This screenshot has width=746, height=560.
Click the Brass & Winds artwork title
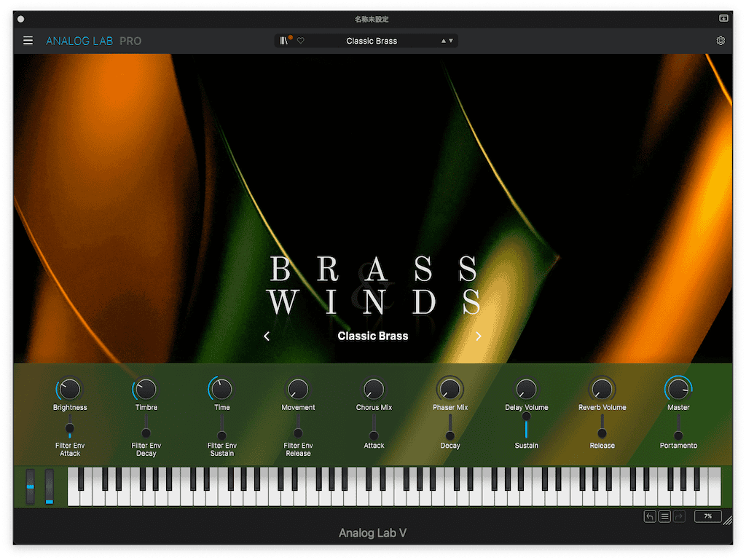(374, 285)
